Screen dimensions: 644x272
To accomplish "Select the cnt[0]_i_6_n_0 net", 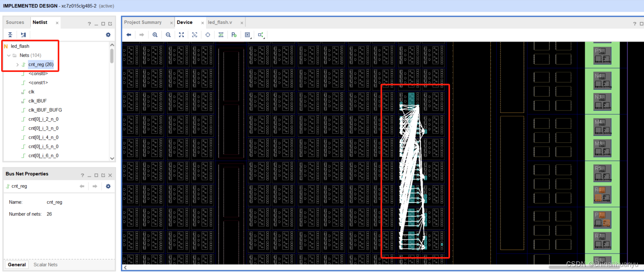I will click(43, 156).
